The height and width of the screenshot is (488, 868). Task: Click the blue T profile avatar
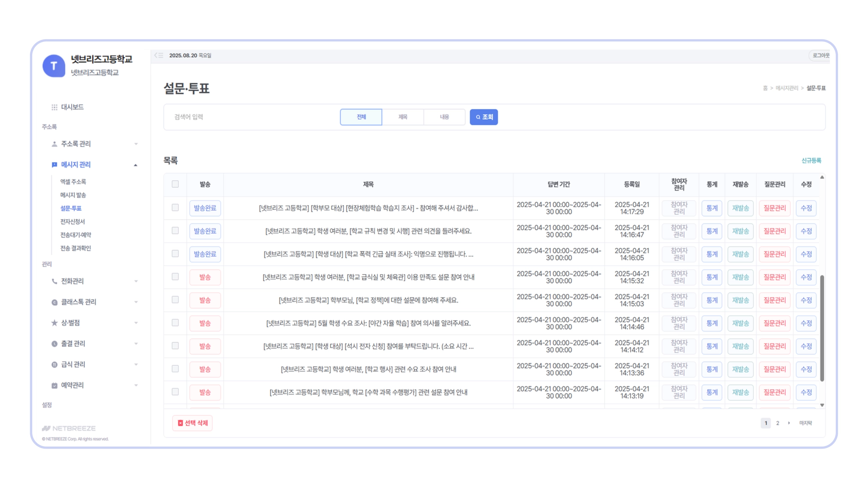coord(54,66)
